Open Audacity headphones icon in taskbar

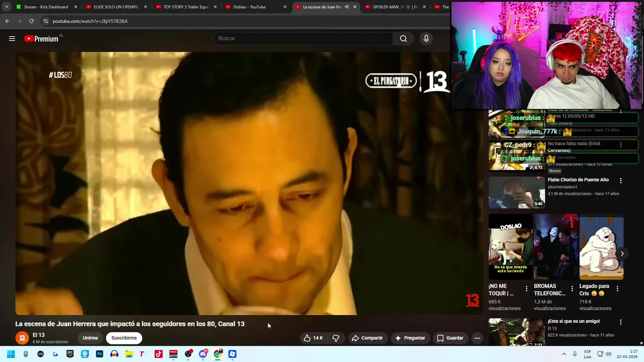click(114, 354)
